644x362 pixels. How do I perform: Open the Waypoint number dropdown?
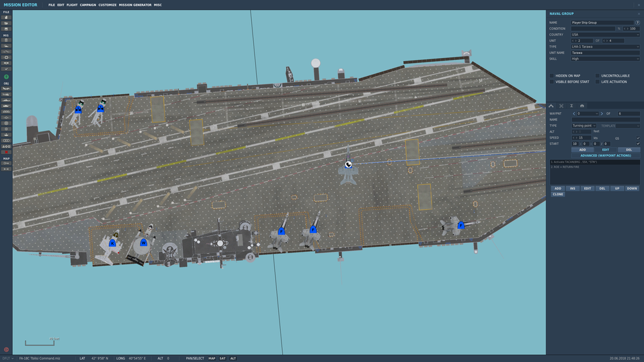pyautogui.click(x=588, y=113)
